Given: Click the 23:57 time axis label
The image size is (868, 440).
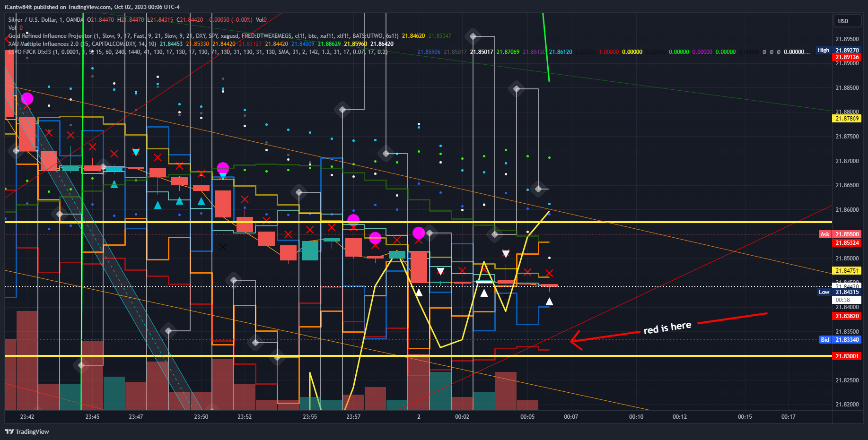Looking at the screenshot, I should (x=353, y=417).
